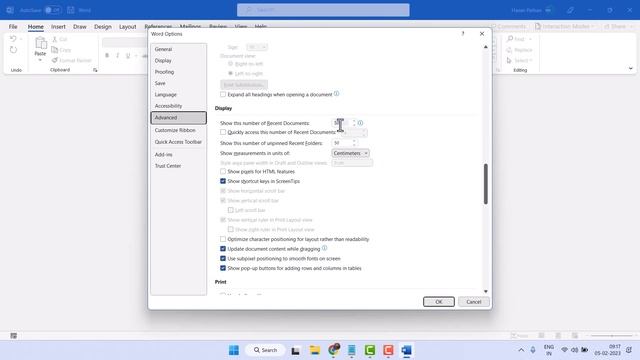Screen dimensions: 640x360
Task: Click Paste clipboard icon in Word ribbon
Action: pyautogui.click(x=40, y=43)
